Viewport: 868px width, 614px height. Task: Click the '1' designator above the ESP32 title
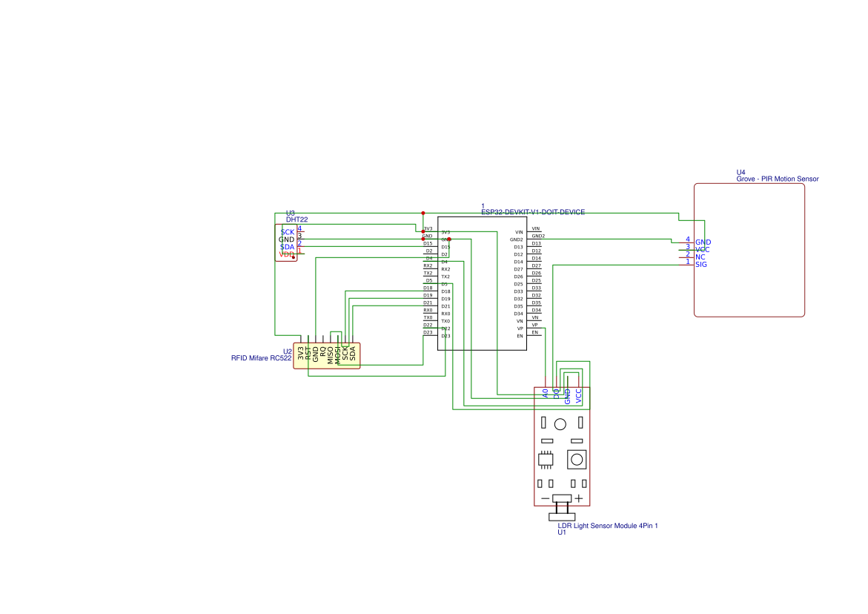point(483,206)
